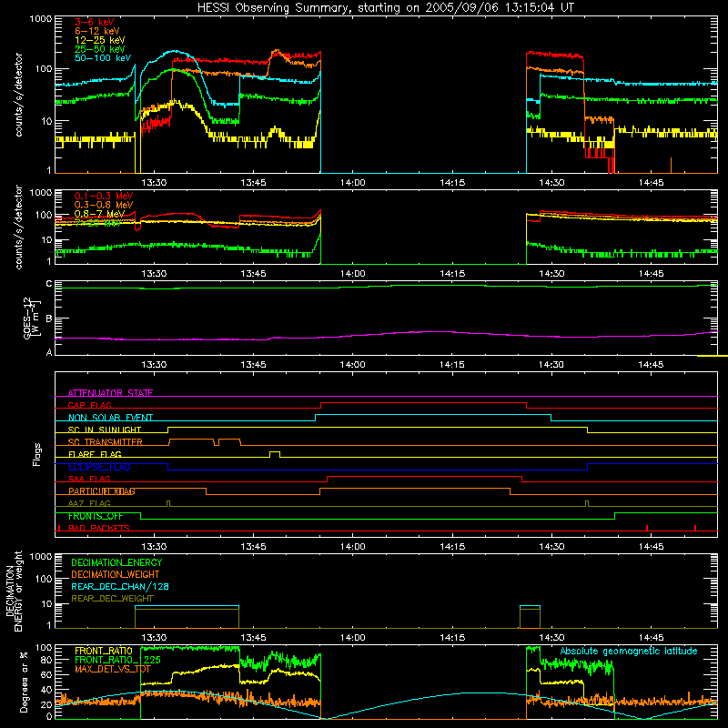728x728 pixels.
Task: Click the HESSI Observing Summary plot title
Action: point(385,8)
